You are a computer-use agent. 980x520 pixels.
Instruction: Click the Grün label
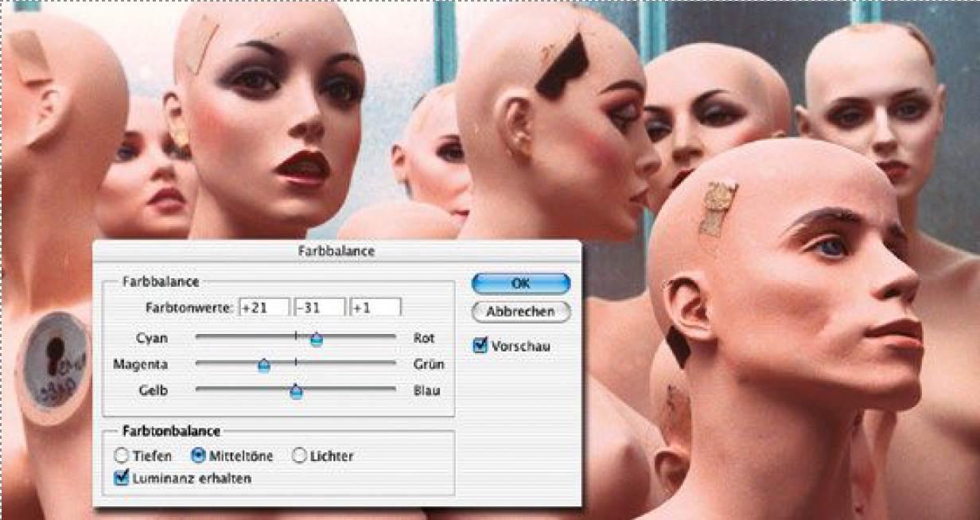[x=429, y=364]
